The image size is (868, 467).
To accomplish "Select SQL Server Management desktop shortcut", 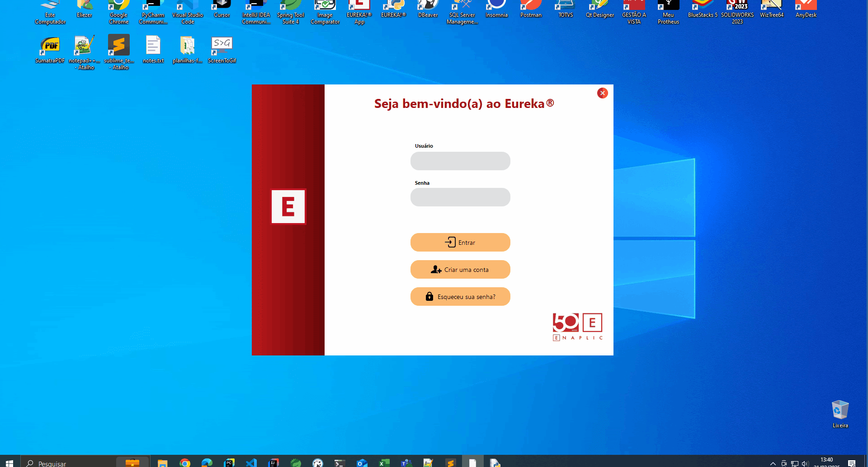I will coord(462,13).
